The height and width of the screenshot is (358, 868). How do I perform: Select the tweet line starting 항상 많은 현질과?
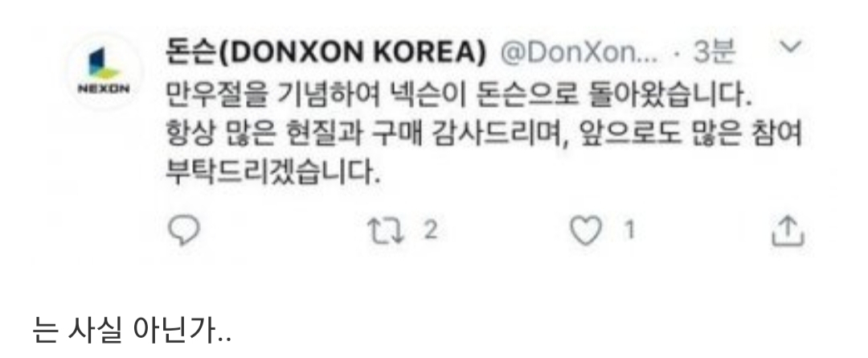pos(485,136)
